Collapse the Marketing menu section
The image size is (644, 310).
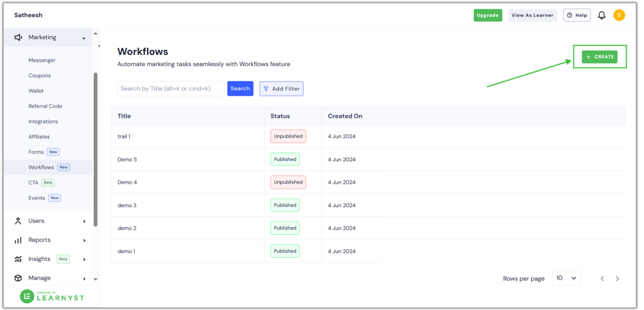click(x=84, y=38)
